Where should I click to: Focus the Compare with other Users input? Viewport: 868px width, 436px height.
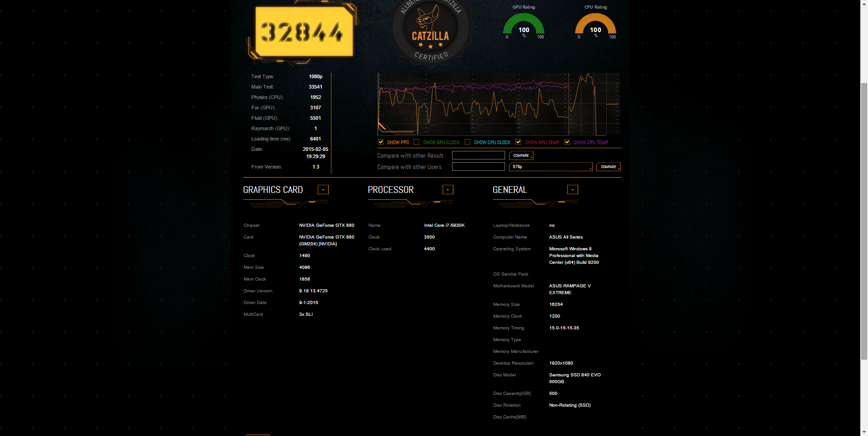click(478, 167)
